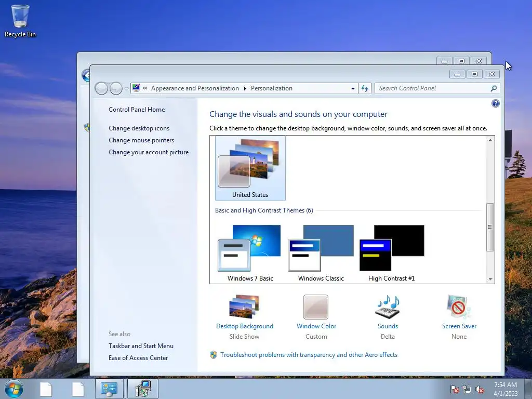Viewport: 532px width, 399px height.
Task: Click the Sounds text link
Action: click(x=388, y=326)
